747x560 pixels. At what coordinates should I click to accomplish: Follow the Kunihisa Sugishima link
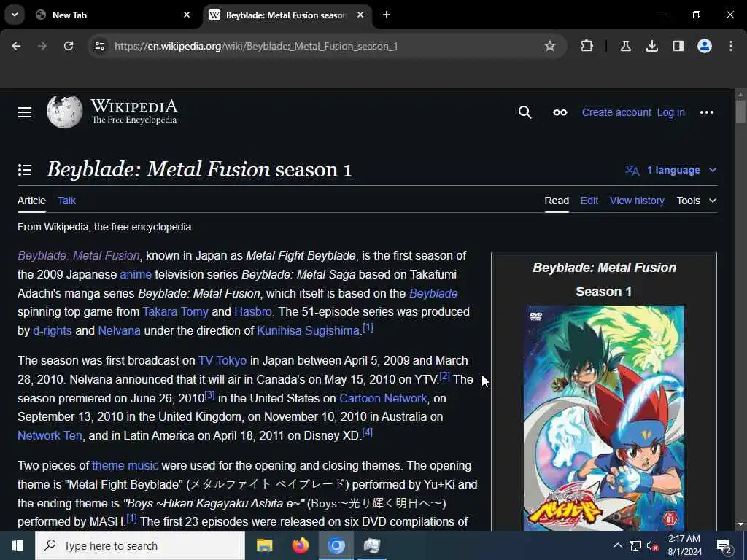[308, 330]
